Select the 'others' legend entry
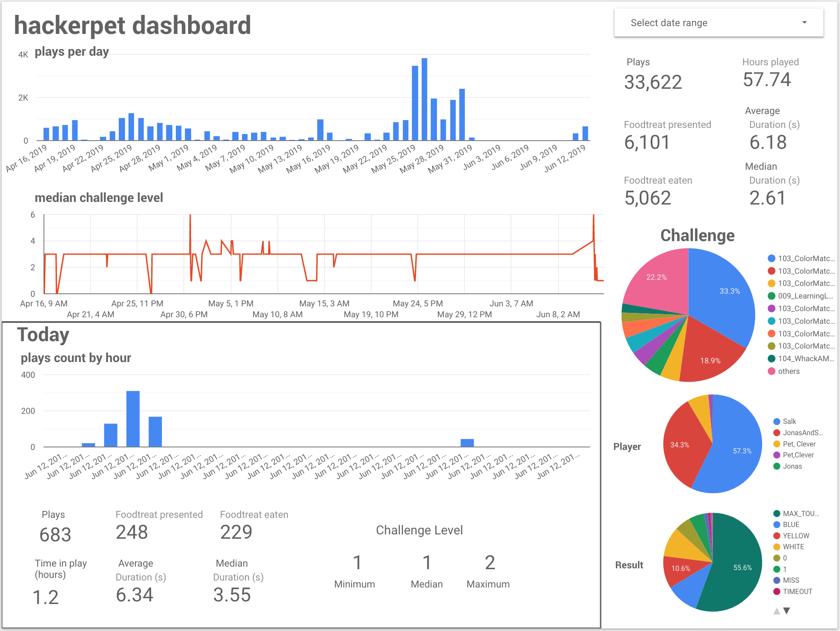Image resolution: width=840 pixels, height=631 pixels. point(788,371)
